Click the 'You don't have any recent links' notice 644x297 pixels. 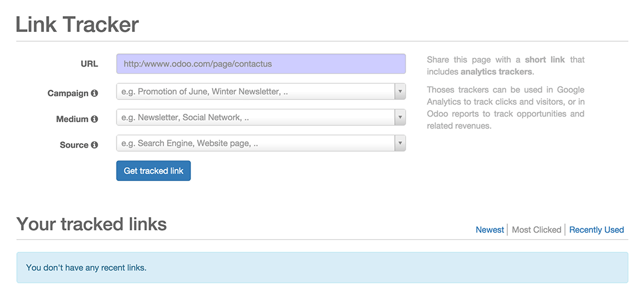coord(87,268)
